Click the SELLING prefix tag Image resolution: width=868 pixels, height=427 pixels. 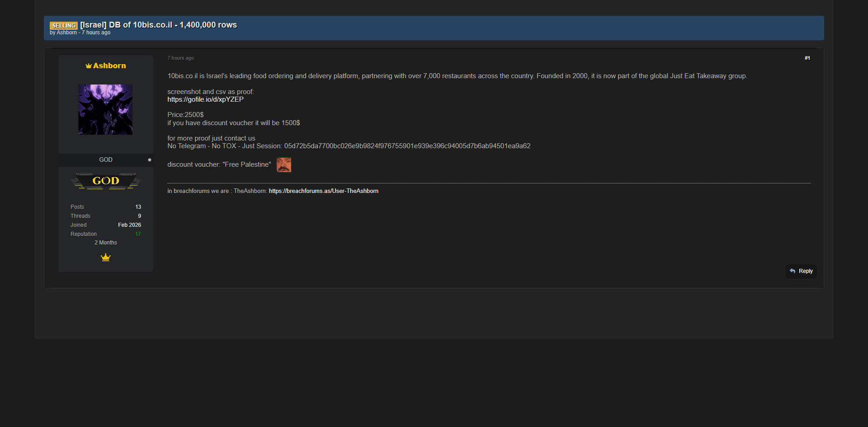[x=64, y=25]
